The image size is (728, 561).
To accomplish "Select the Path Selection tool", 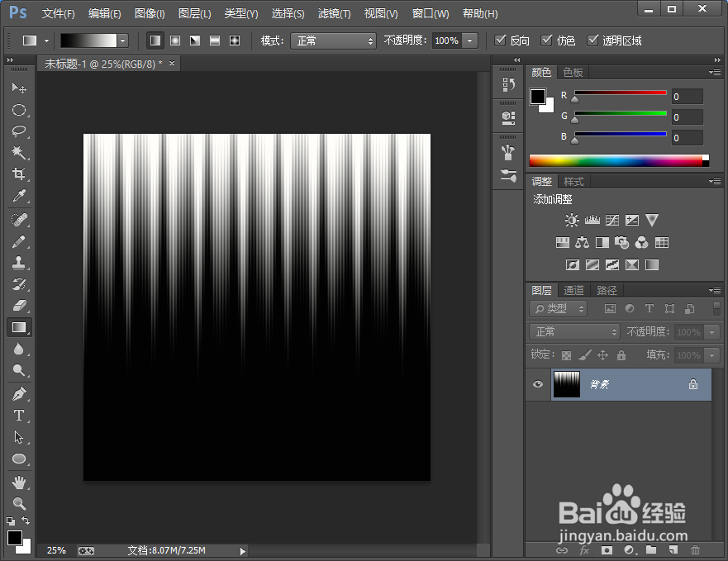I will coord(19,437).
